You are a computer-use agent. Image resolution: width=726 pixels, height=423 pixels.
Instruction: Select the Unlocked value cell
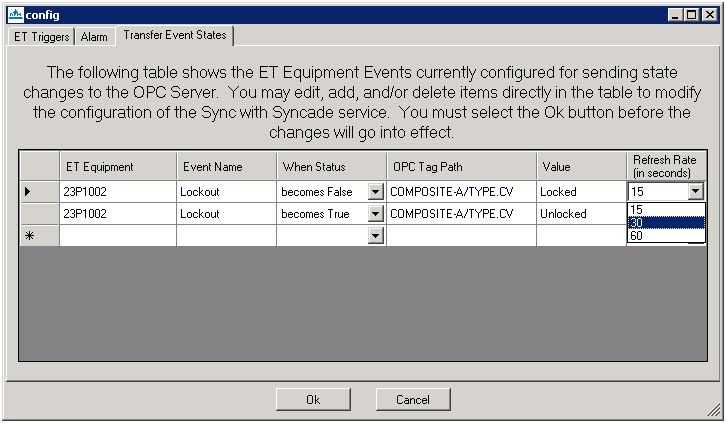coord(582,214)
